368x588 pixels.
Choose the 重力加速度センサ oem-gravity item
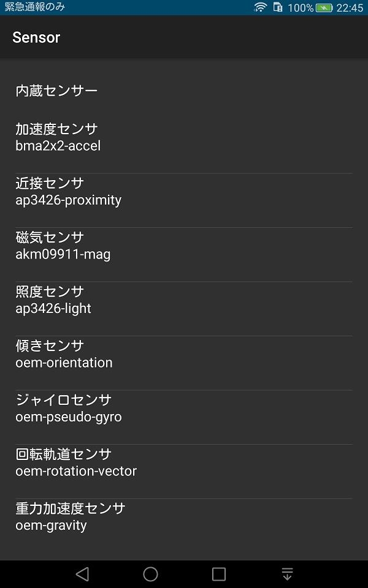pyautogui.click(x=184, y=517)
